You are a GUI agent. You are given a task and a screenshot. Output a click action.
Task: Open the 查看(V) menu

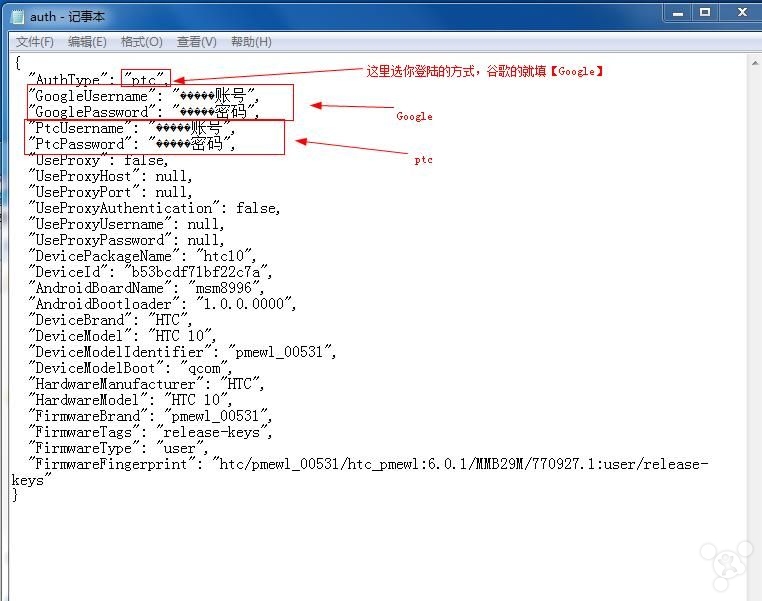(197, 42)
